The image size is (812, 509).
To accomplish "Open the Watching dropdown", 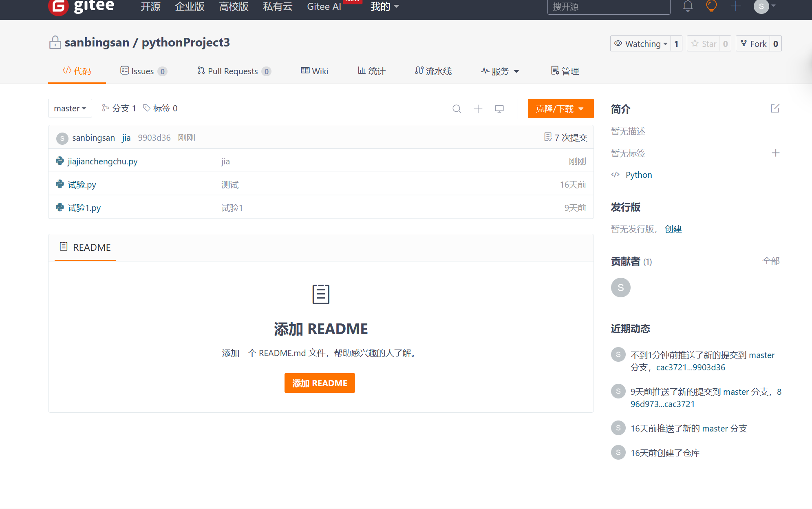I will (640, 44).
